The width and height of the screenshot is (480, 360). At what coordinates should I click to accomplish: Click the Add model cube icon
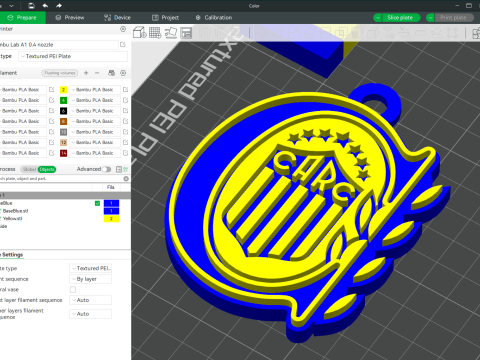click(x=139, y=33)
